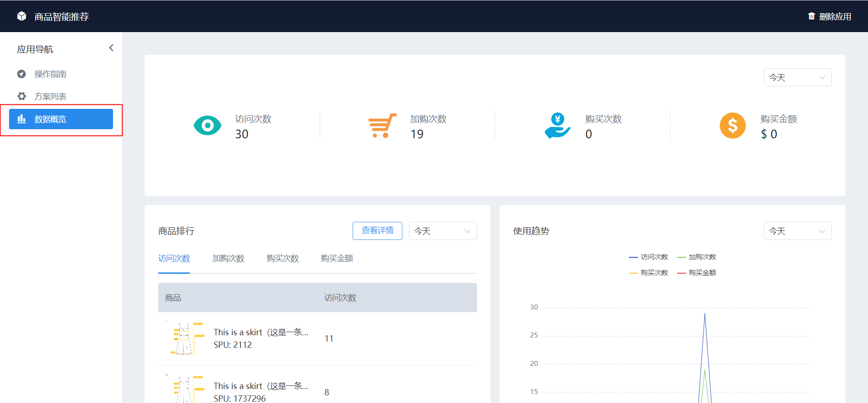Click the compass icon next to 操作指南
The width and height of the screenshot is (868, 403).
click(x=22, y=74)
